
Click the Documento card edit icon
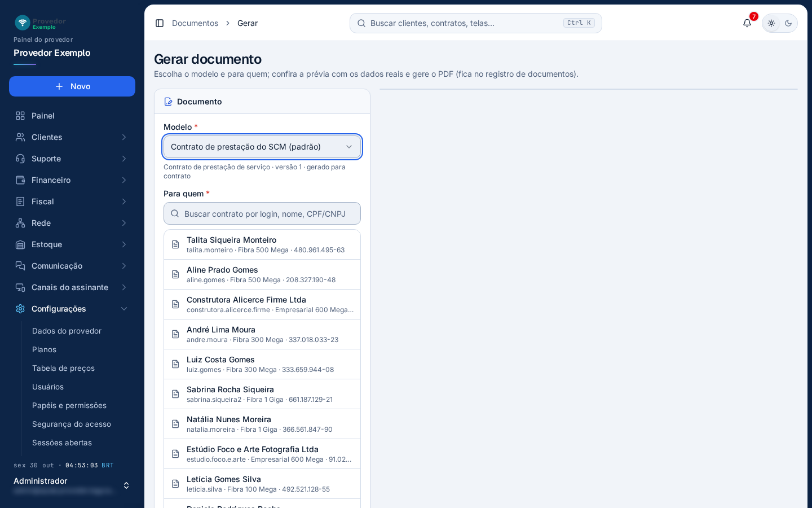(x=168, y=102)
